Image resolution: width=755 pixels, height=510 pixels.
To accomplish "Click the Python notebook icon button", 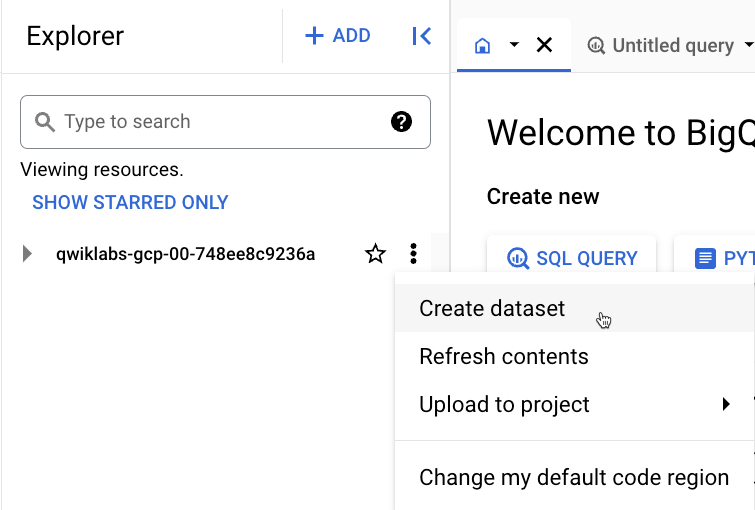I will point(706,258).
